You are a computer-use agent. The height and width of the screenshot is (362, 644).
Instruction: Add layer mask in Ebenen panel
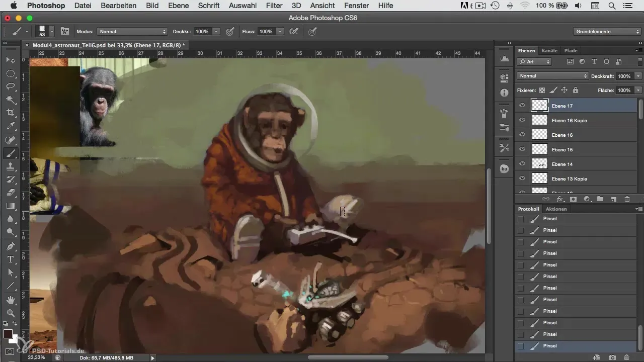tap(573, 199)
